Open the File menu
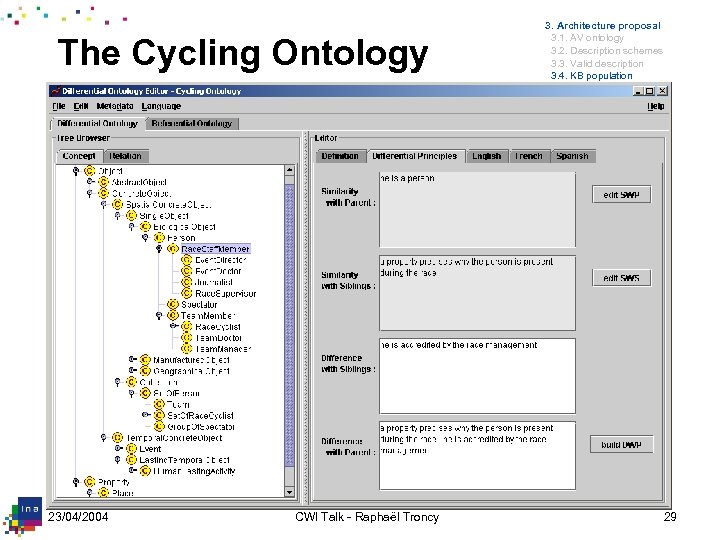The height and width of the screenshot is (540, 720). pyautogui.click(x=58, y=107)
